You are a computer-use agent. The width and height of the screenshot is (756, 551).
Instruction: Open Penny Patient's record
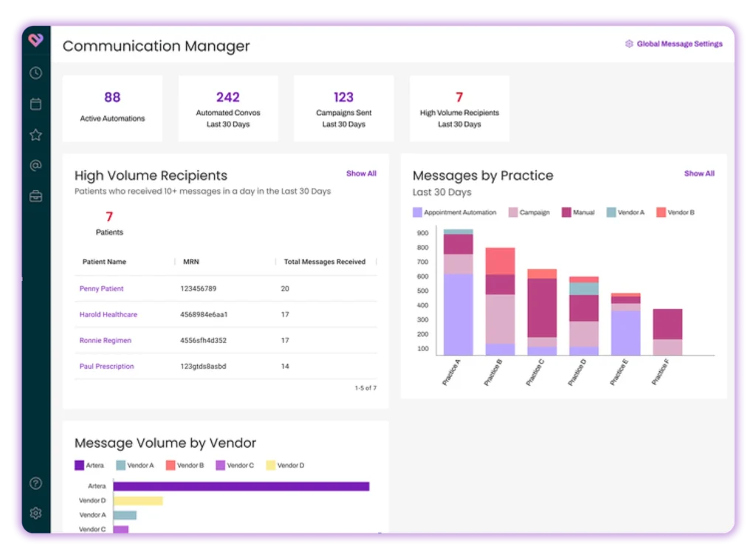(x=101, y=289)
